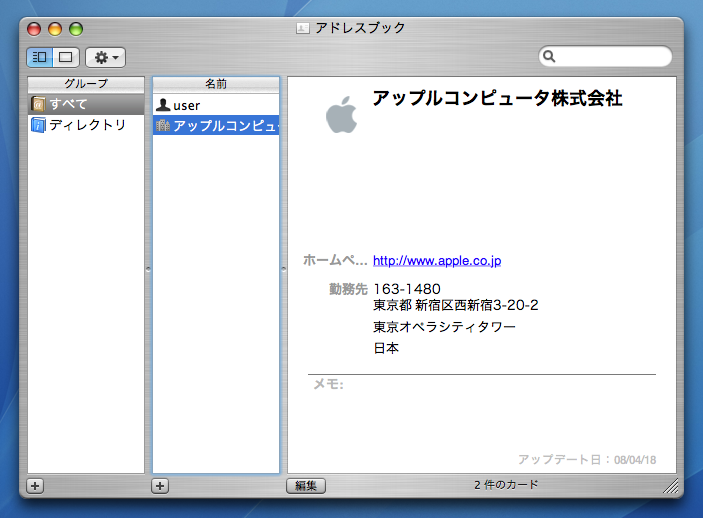Click the アップデート日 date text
The image size is (703, 518).
(587, 460)
